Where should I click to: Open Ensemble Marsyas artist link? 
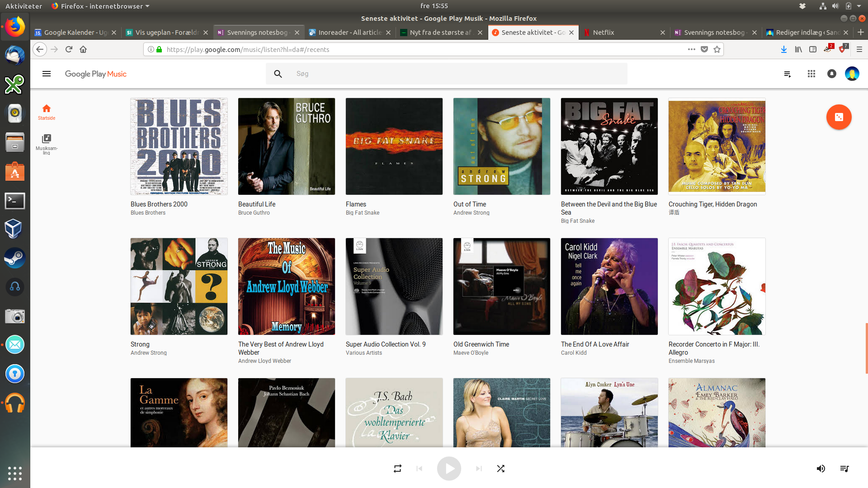coord(692,361)
